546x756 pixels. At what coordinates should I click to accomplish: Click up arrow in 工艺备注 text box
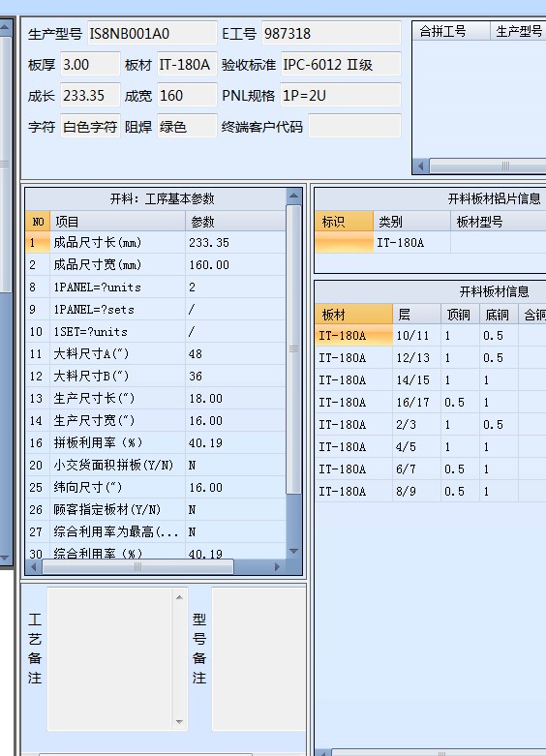[x=179, y=597]
